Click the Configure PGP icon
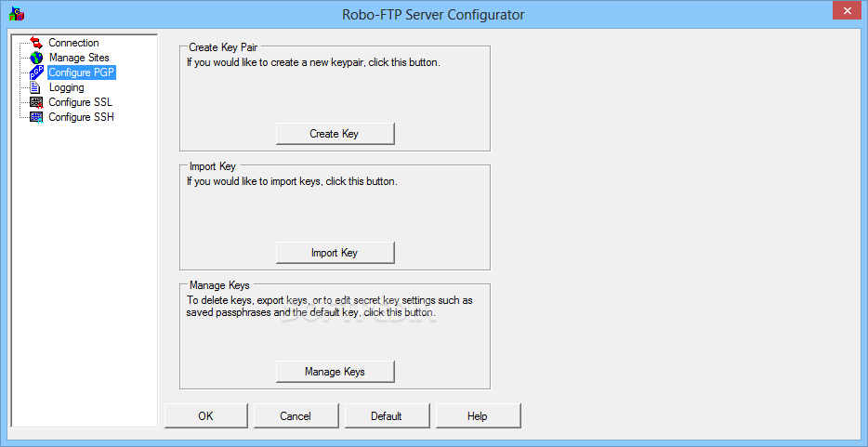 (x=36, y=72)
